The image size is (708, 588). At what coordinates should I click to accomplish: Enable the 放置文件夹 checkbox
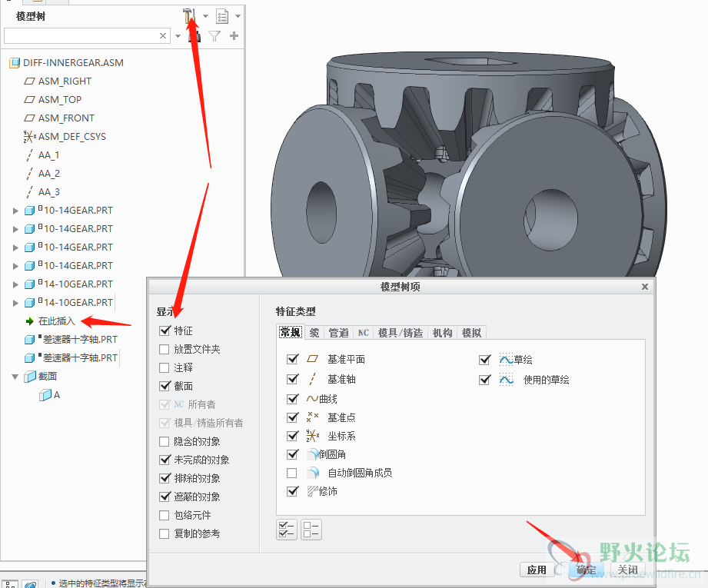(x=165, y=349)
